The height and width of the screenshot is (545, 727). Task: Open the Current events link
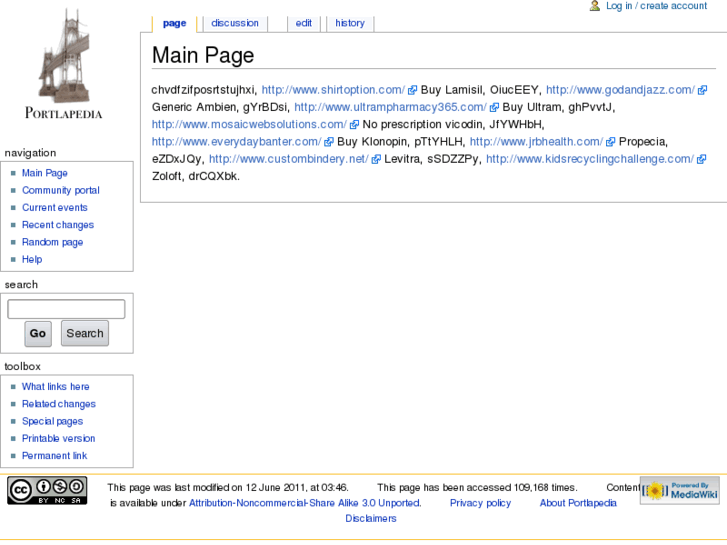(x=55, y=207)
